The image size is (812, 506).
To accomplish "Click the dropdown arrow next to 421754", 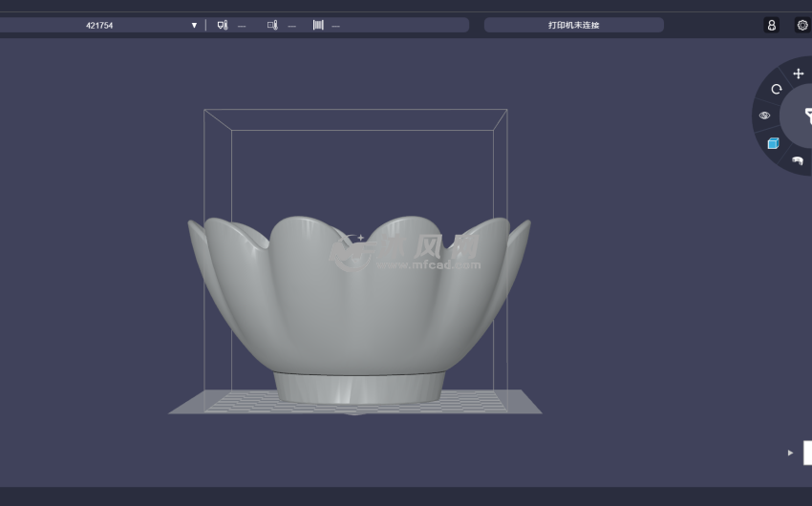I will point(194,25).
